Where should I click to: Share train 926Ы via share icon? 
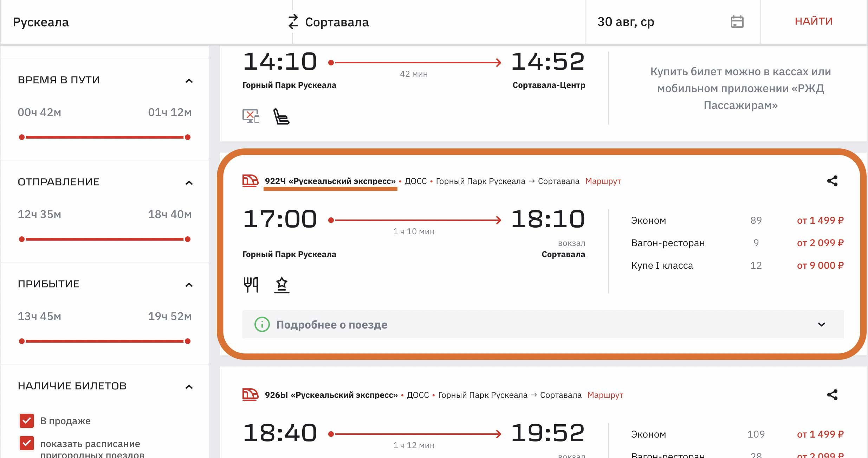coord(832,395)
